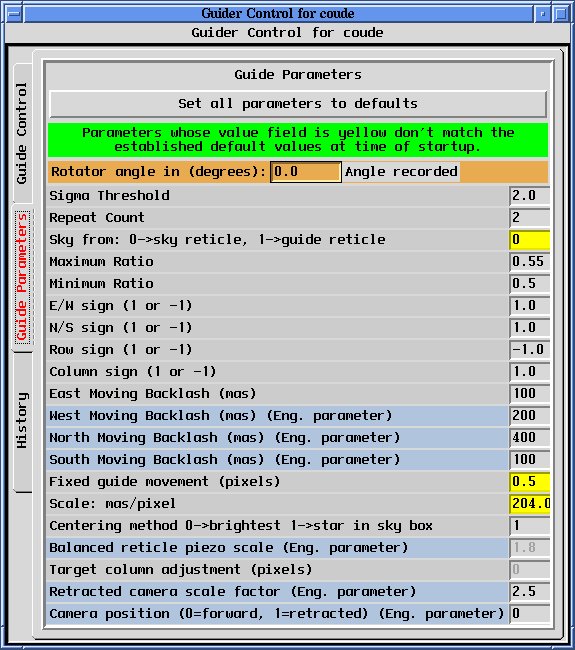This screenshot has width=575, height=650.
Task: Click the Scale: mas/pixel label
Action: coord(112,504)
